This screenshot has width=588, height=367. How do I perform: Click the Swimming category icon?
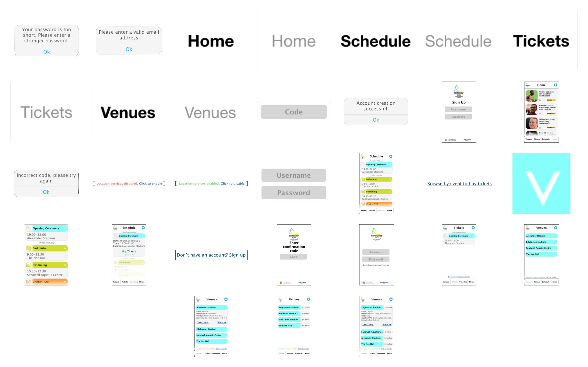(x=28, y=265)
